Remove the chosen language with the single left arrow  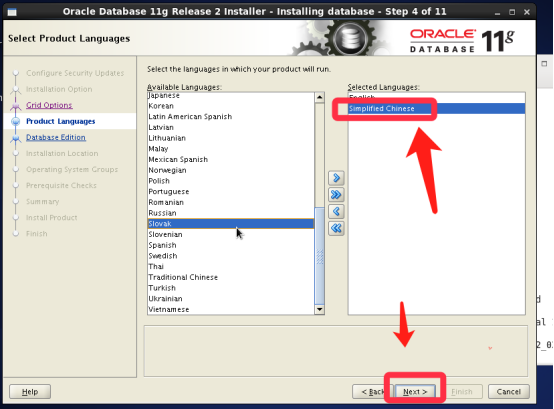click(336, 212)
